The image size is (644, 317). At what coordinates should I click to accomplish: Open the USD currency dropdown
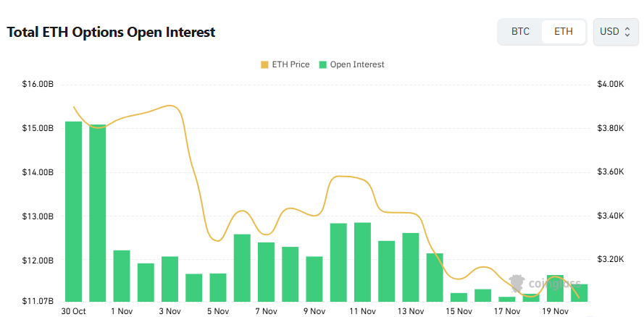(x=616, y=32)
